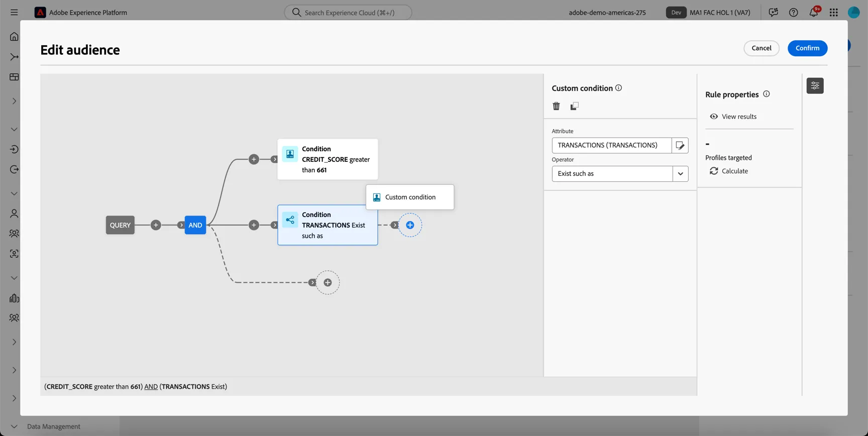Image resolution: width=868 pixels, height=436 pixels.
Task: Click sidebar table/dashboard icon
Action: [x=14, y=77]
